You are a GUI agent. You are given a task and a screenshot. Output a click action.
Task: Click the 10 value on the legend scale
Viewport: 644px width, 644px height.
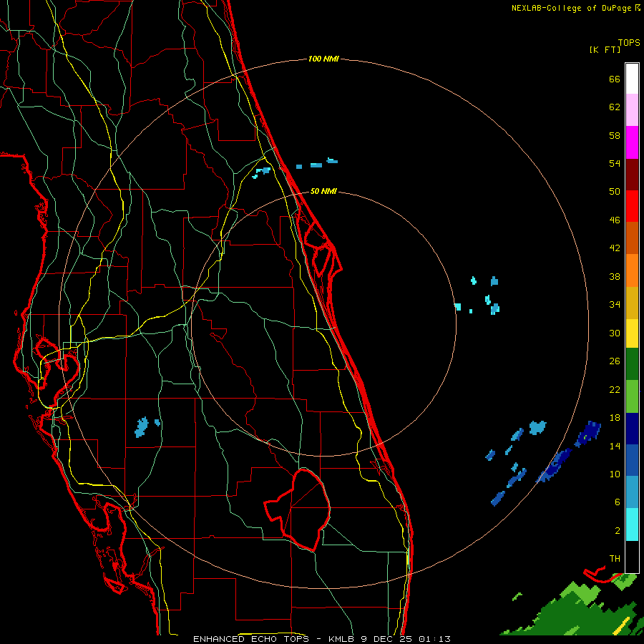[x=615, y=474]
